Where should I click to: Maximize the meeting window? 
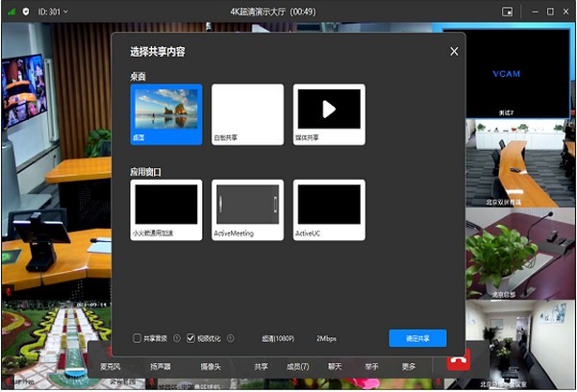550,12
